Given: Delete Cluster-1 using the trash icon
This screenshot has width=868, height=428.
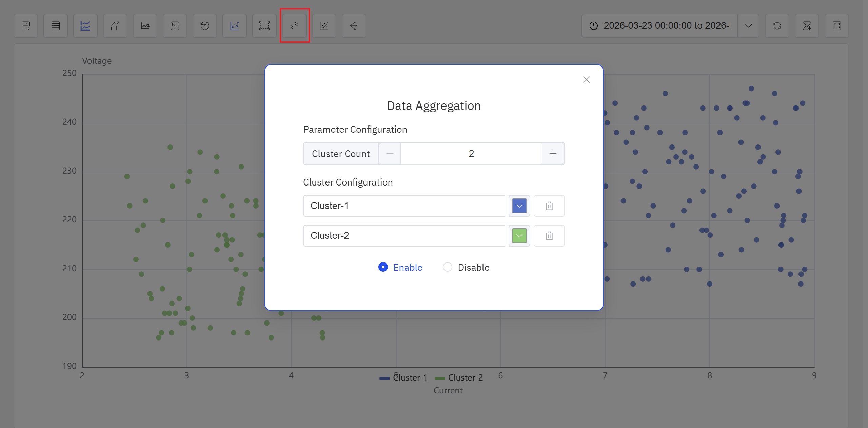Looking at the screenshot, I should (549, 206).
